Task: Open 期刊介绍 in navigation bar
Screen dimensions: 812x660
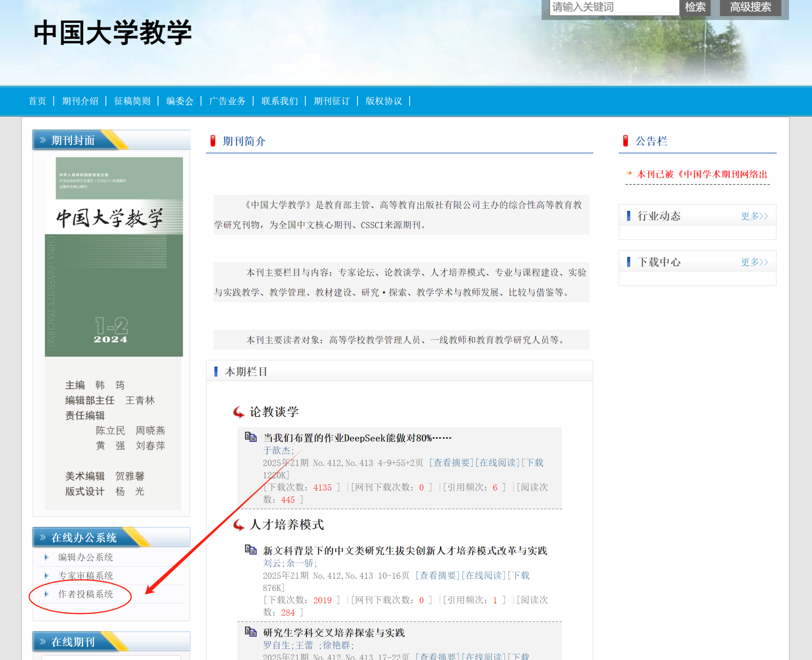Action: [80, 101]
